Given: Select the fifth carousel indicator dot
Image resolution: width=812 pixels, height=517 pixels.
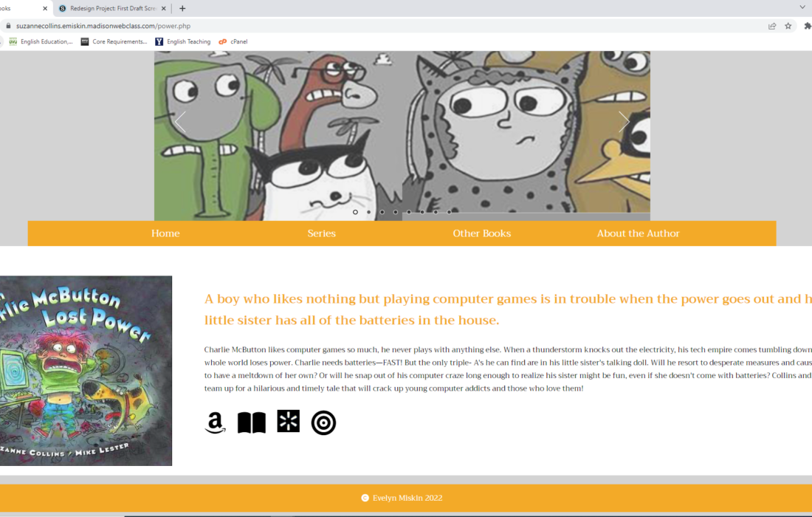Looking at the screenshot, I should [x=409, y=212].
